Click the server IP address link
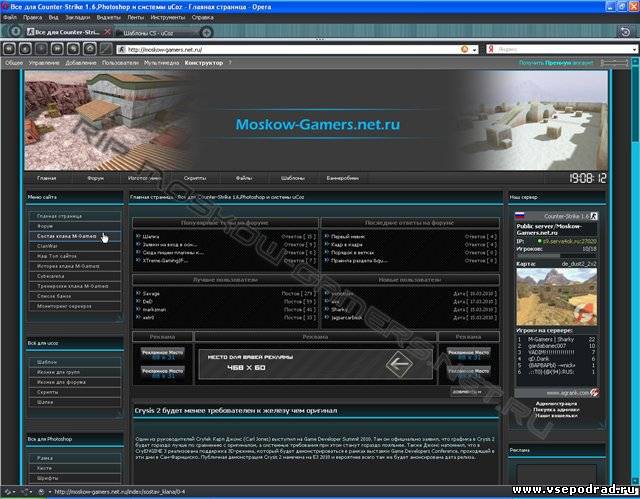Viewport: 640px width, 499px height. tap(569, 241)
